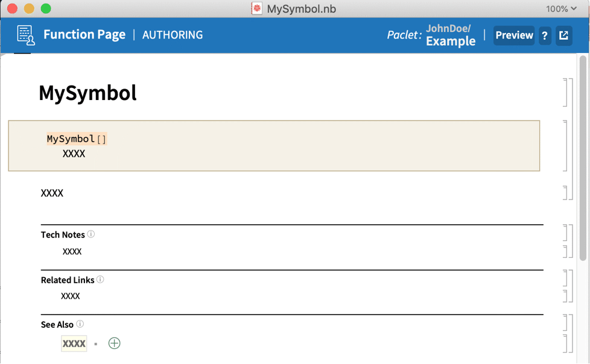The width and height of the screenshot is (590, 364).
Task: Click the plus icon to add See Also entry
Action: click(114, 344)
